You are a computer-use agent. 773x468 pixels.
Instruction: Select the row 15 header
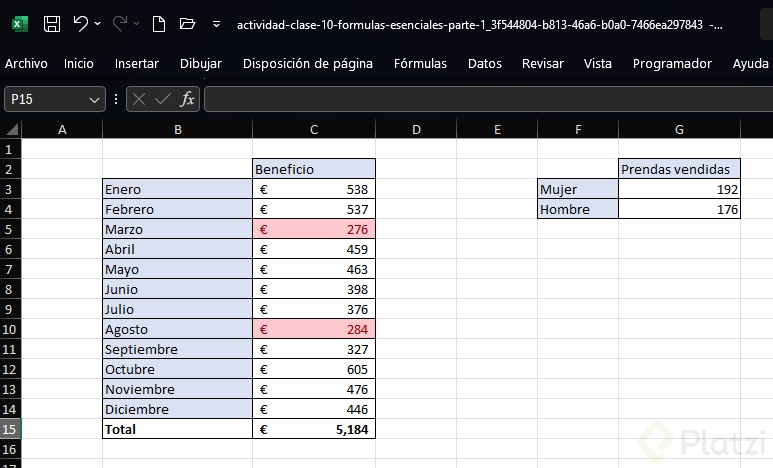tap(11, 429)
